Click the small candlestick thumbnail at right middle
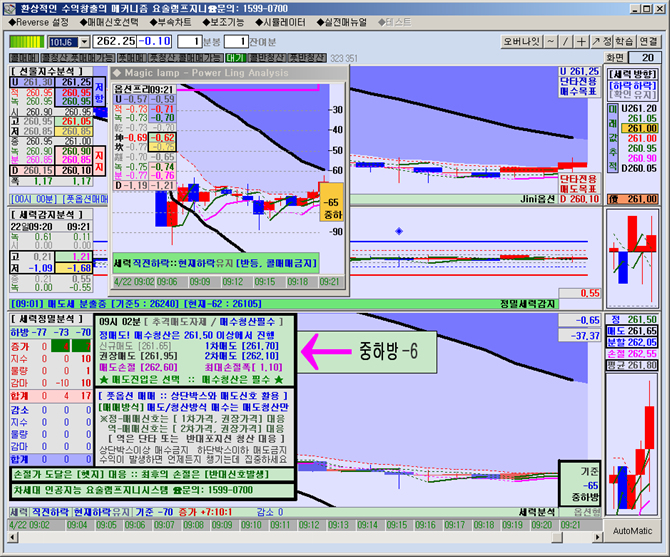 pos(632,259)
